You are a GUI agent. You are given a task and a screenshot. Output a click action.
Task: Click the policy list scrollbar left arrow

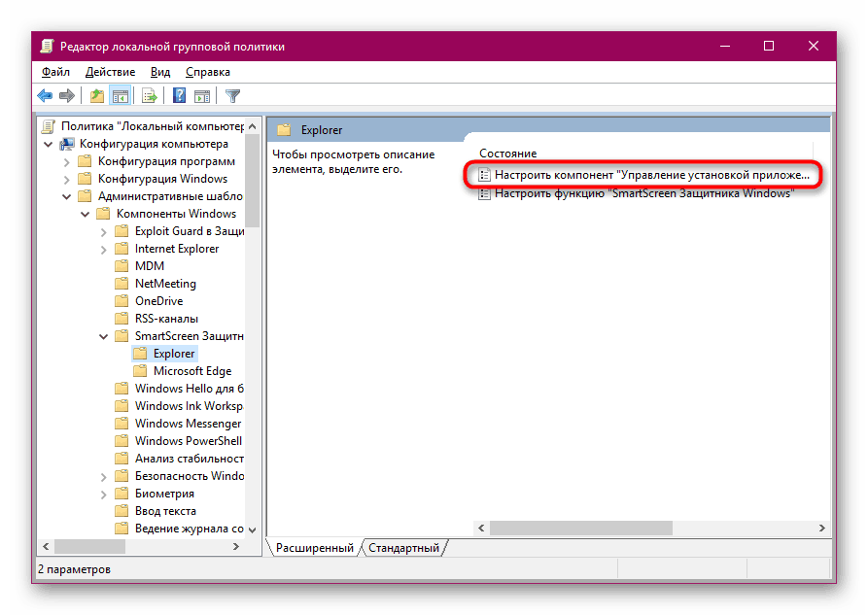click(481, 529)
